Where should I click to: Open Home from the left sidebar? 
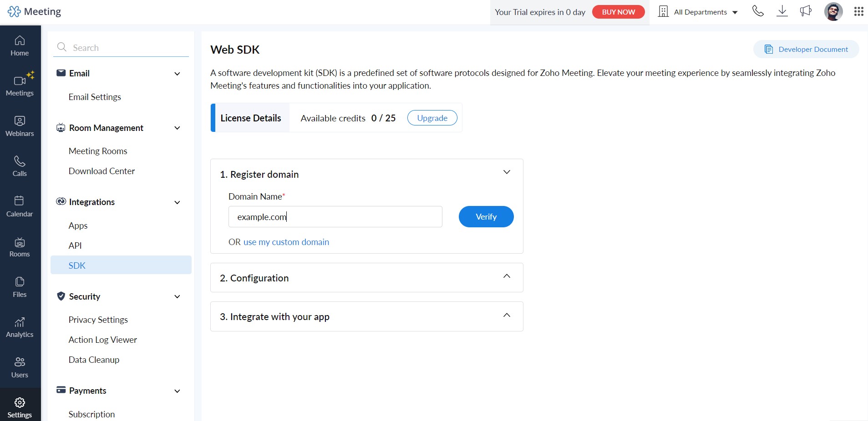[x=20, y=45]
